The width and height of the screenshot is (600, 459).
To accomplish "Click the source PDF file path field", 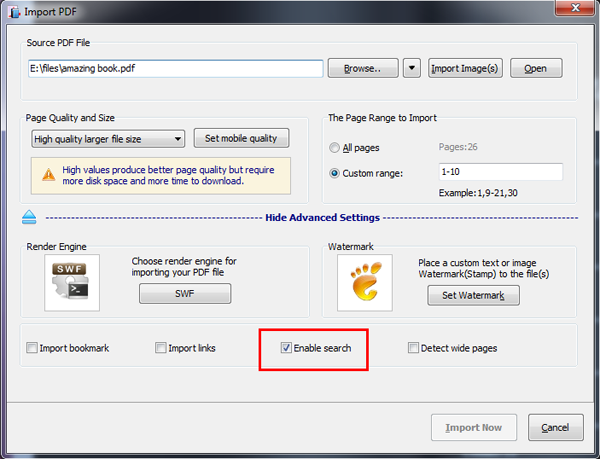I will pos(176,68).
